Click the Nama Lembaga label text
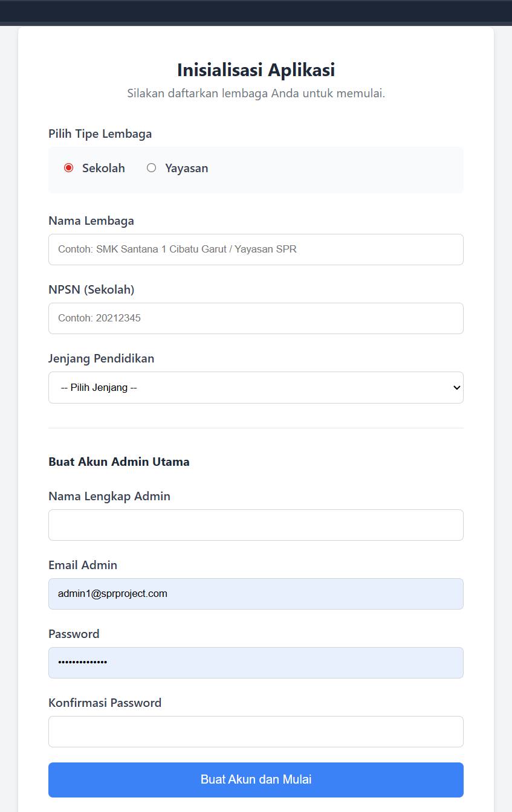Screen dimensions: 512x812 pos(91,221)
